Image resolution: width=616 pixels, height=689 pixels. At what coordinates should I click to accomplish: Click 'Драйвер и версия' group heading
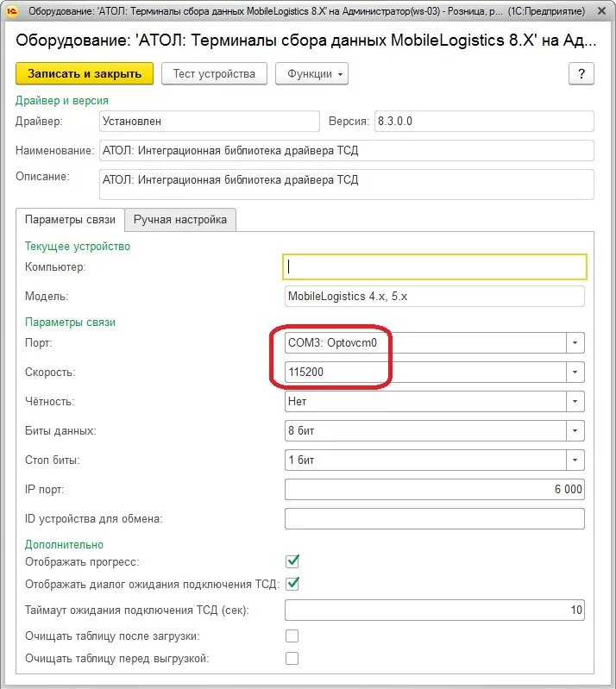[62, 101]
